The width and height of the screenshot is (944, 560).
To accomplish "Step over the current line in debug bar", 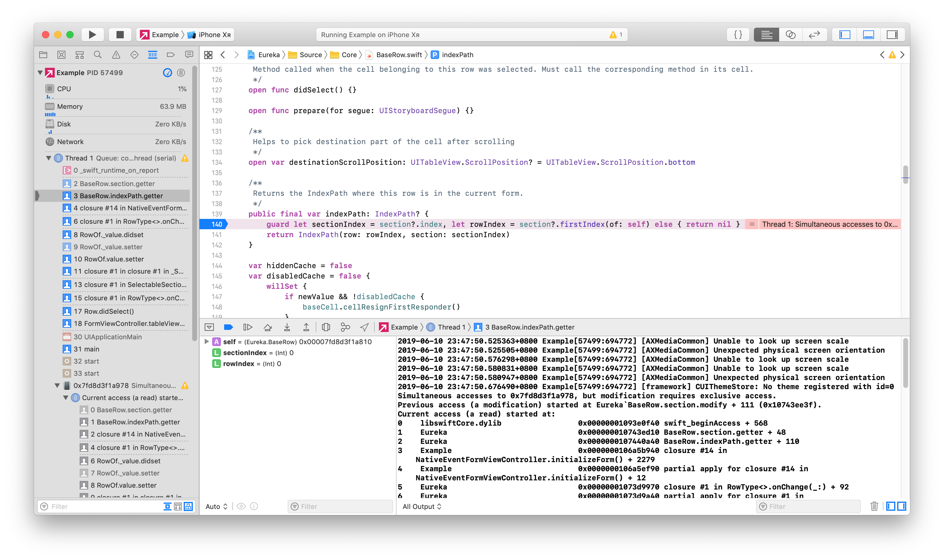I will pyautogui.click(x=268, y=327).
